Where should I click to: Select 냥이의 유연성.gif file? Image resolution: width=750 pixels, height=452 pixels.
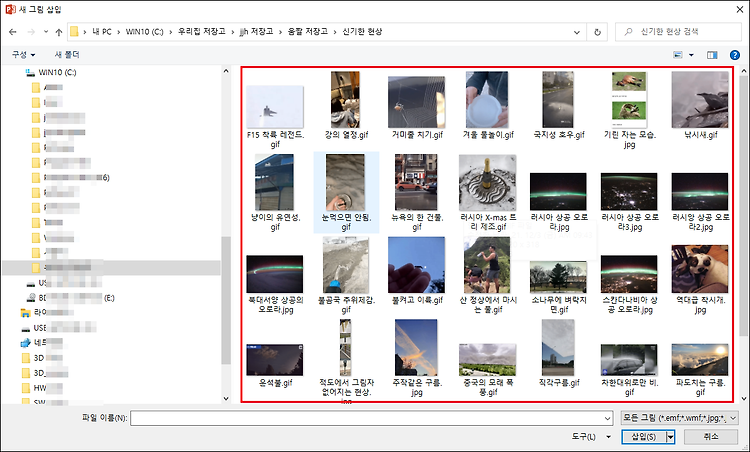click(x=275, y=193)
